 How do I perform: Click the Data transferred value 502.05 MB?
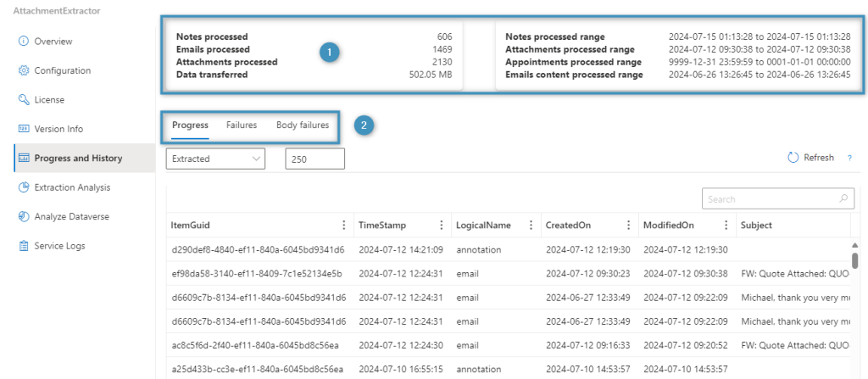click(x=430, y=75)
